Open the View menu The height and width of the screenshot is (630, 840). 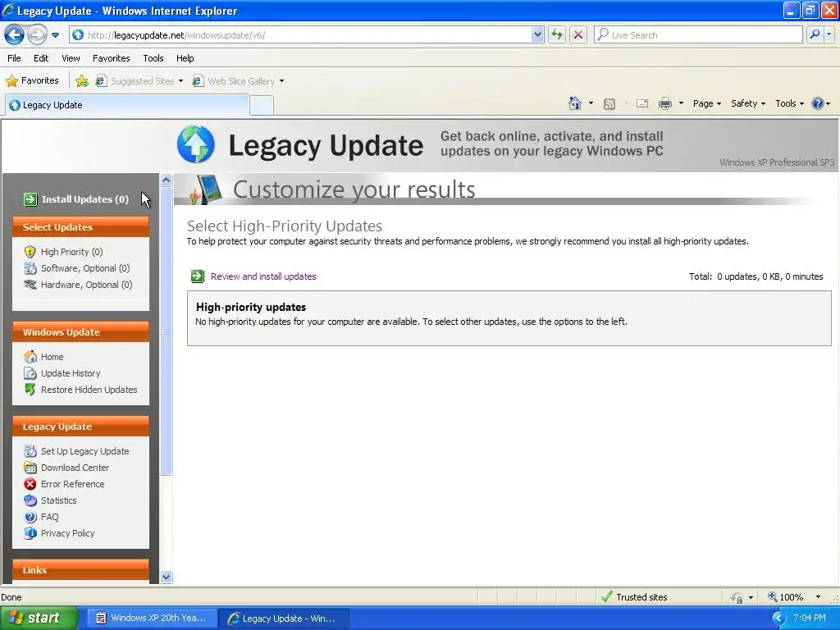[x=71, y=58]
